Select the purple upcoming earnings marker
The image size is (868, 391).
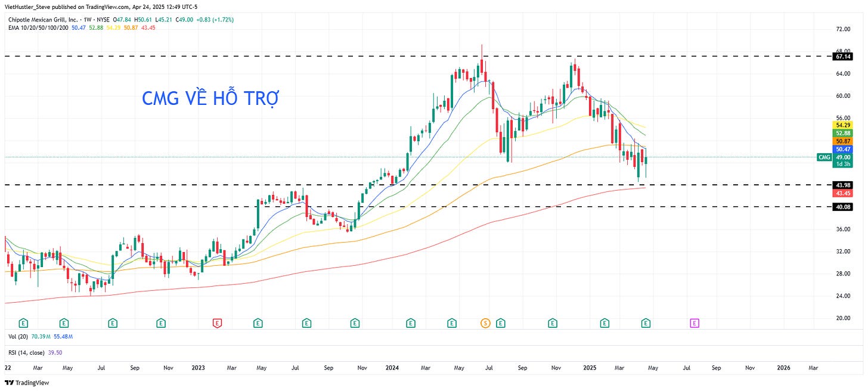[695, 323]
